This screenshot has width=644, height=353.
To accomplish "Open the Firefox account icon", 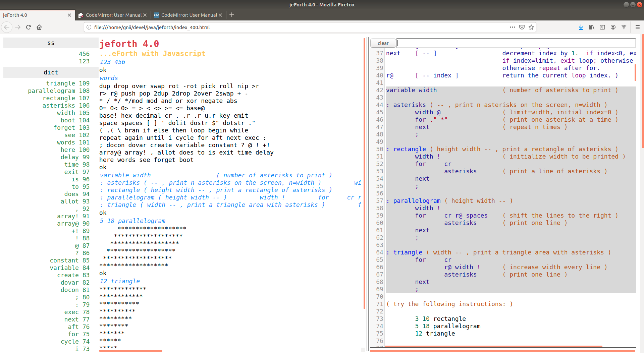I will (613, 27).
